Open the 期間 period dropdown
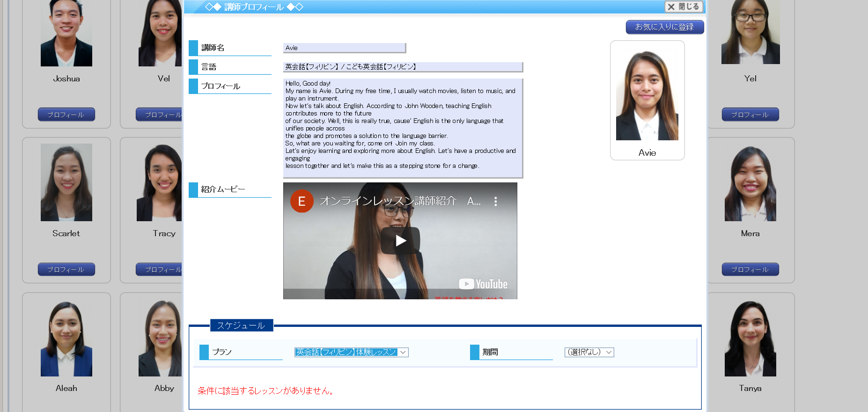This screenshot has height=412, width=868. click(589, 352)
